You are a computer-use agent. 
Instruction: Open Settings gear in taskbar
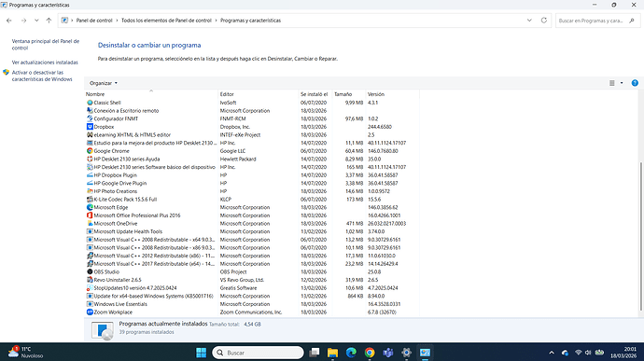pyautogui.click(x=406, y=353)
